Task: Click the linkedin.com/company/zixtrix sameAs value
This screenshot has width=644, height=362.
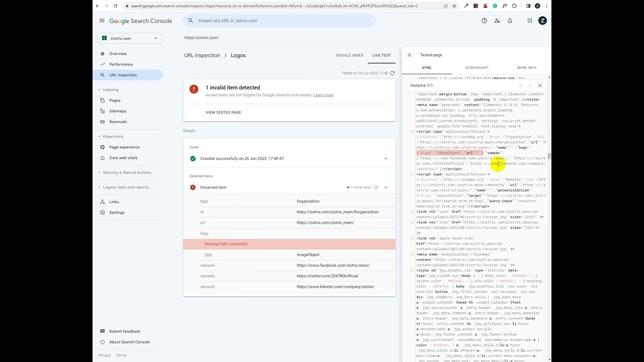Action: pyautogui.click(x=336, y=287)
